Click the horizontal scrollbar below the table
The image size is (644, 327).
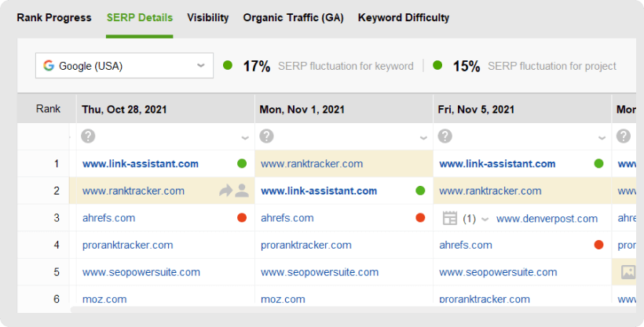[x=353, y=310]
